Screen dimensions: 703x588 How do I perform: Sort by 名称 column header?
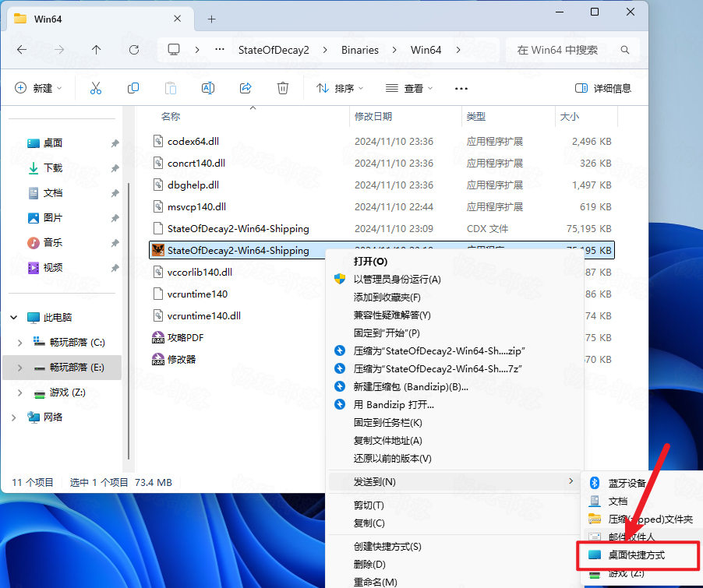(171, 117)
